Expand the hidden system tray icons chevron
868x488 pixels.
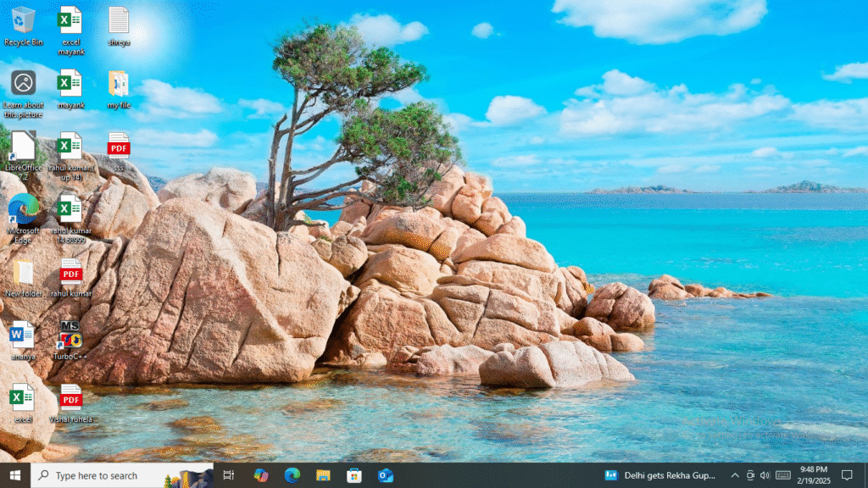735,475
